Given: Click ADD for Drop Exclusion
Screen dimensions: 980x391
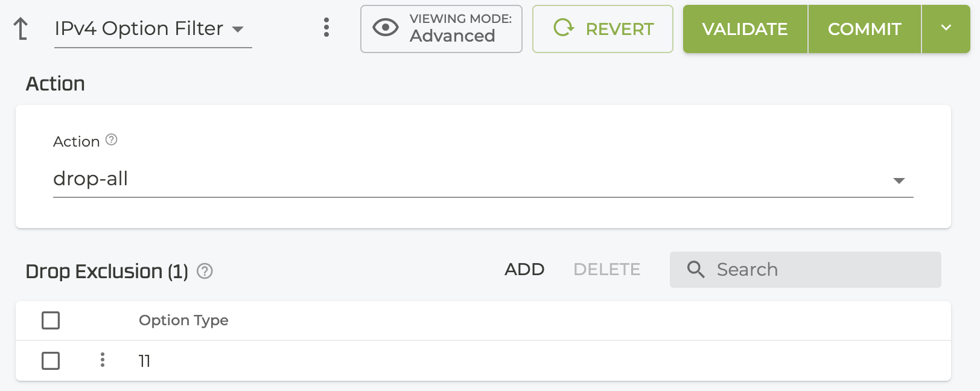Looking at the screenshot, I should pos(524,270).
